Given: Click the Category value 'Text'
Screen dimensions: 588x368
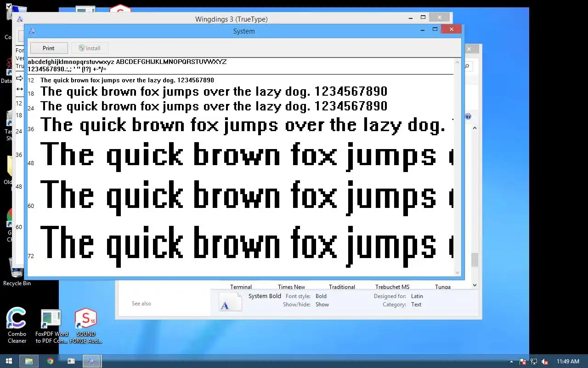Looking at the screenshot, I should click(416, 305).
